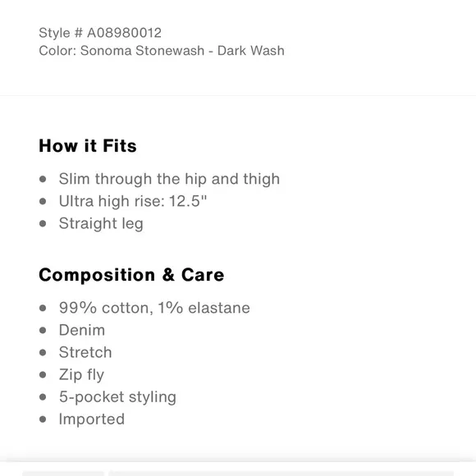The image size is (476, 476).
Task: Click the bullet beside Straight leg
Action: coord(43,224)
